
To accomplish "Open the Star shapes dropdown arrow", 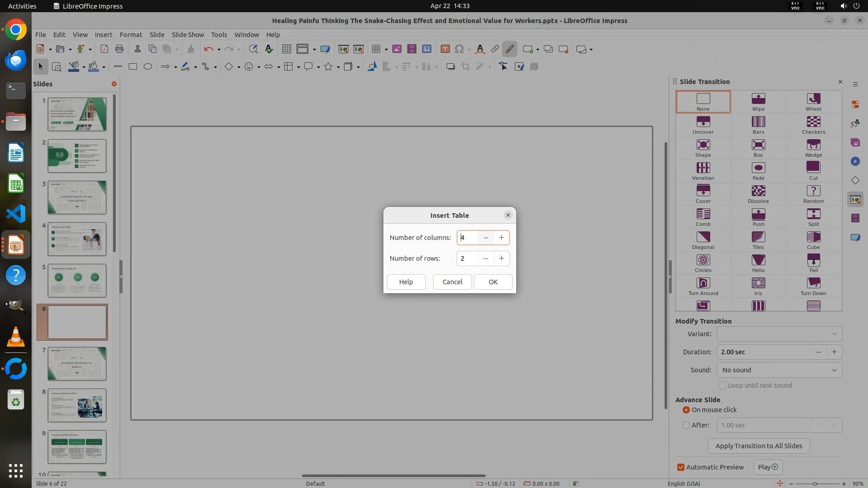I will (338, 67).
